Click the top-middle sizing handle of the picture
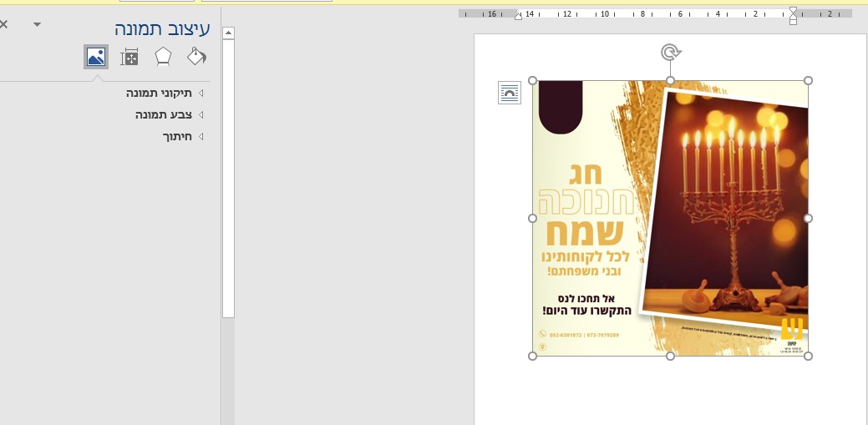The width and height of the screenshot is (868, 425). 670,81
